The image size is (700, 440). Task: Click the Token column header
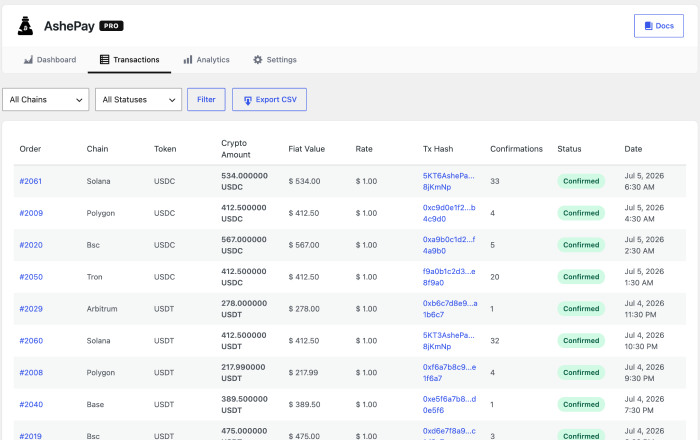point(165,149)
